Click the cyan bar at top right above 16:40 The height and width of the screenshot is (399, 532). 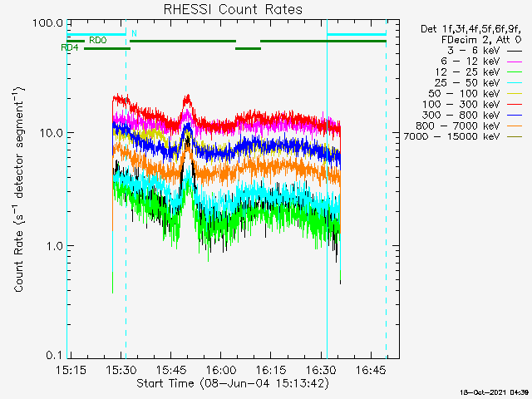click(x=357, y=34)
